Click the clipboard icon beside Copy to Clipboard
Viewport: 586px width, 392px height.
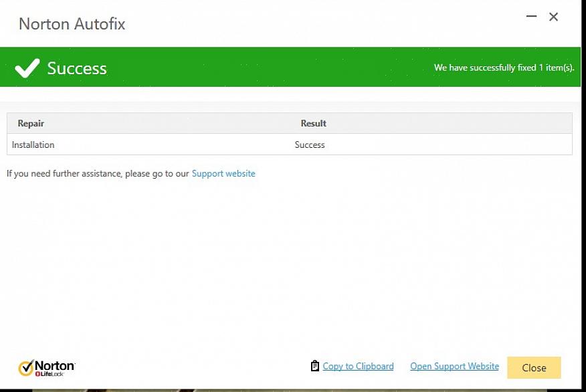[x=314, y=366]
